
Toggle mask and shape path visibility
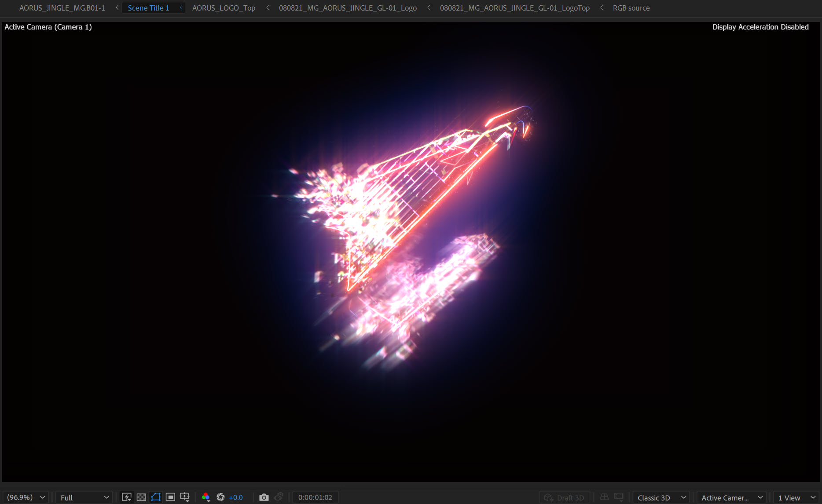156,497
